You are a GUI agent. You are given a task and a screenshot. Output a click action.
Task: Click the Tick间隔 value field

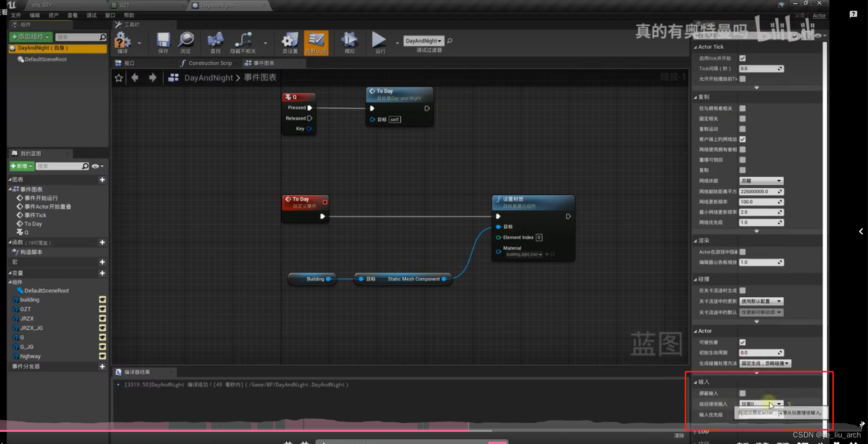761,69
